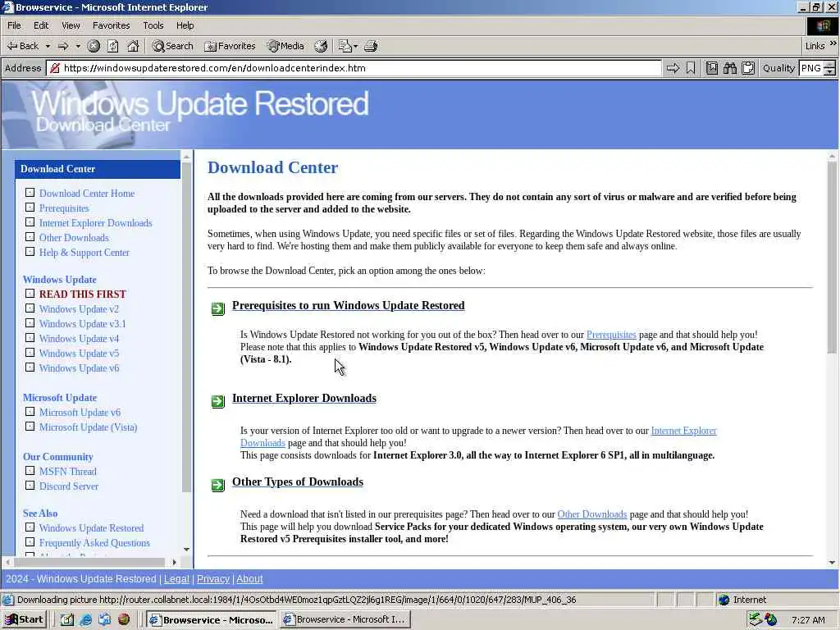Open the Favorites menu
Image resolution: width=840 pixels, height=630 pixels.
(111, 25)
